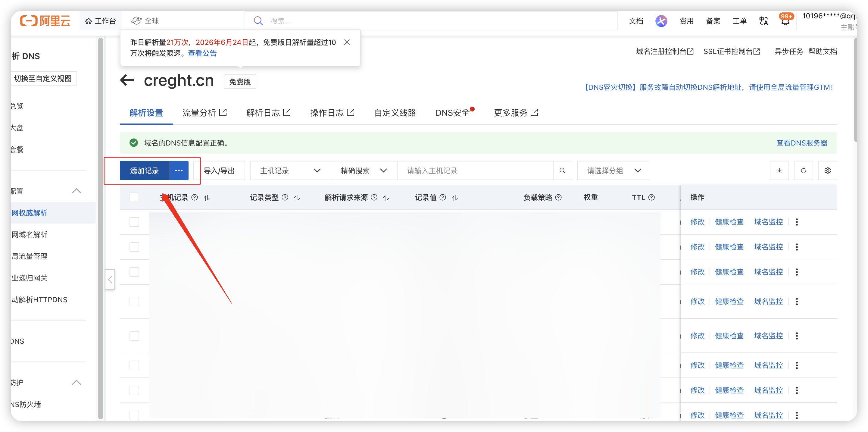This screenshot has height=432, width=868.
Task: Click the 请输入主机记录 input field
Action: coord(475,171)
